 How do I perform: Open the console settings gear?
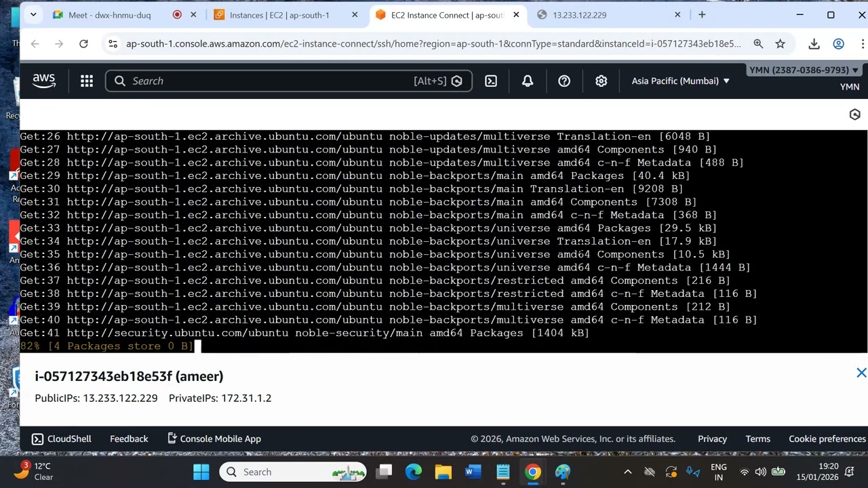pos(601,81)
